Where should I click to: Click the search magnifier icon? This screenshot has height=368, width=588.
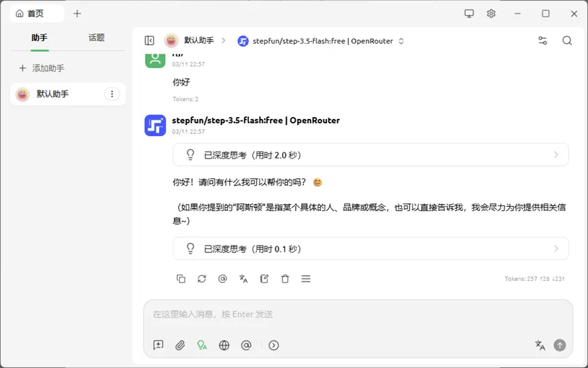pyautogui.click(x=567, y=41)
